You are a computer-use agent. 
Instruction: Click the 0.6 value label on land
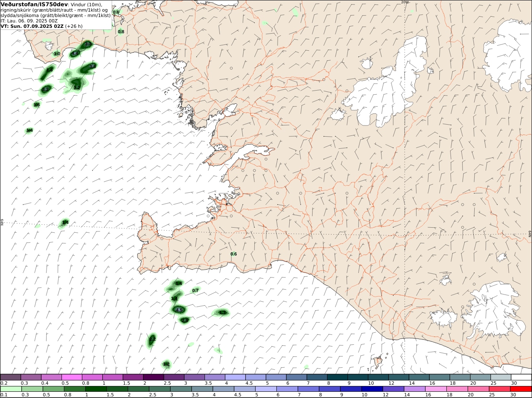click(234, 254)
